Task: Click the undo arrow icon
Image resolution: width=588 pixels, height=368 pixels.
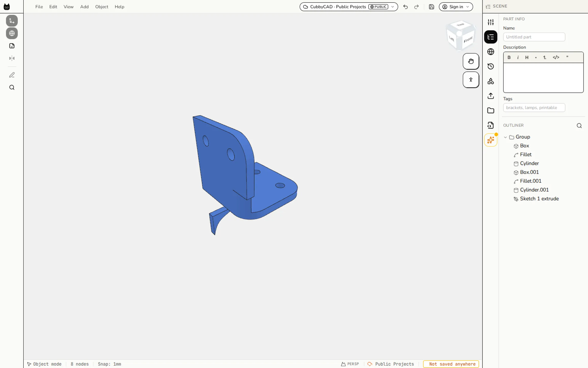Action: [x=405, y=7]
